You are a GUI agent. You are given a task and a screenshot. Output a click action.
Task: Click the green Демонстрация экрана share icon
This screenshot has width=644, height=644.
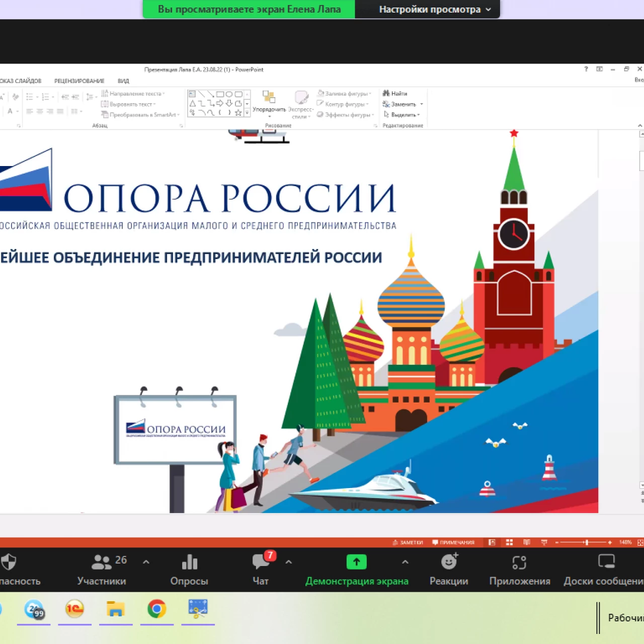pyautogui.click(x=356, y=562)
